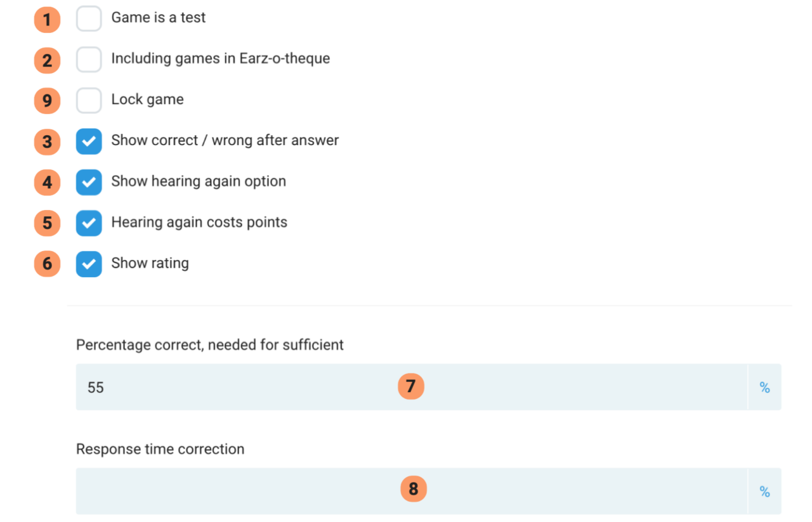Click the orange number 7 badge
The height and width of the screenshot is (522, 812).
(410, 387)
